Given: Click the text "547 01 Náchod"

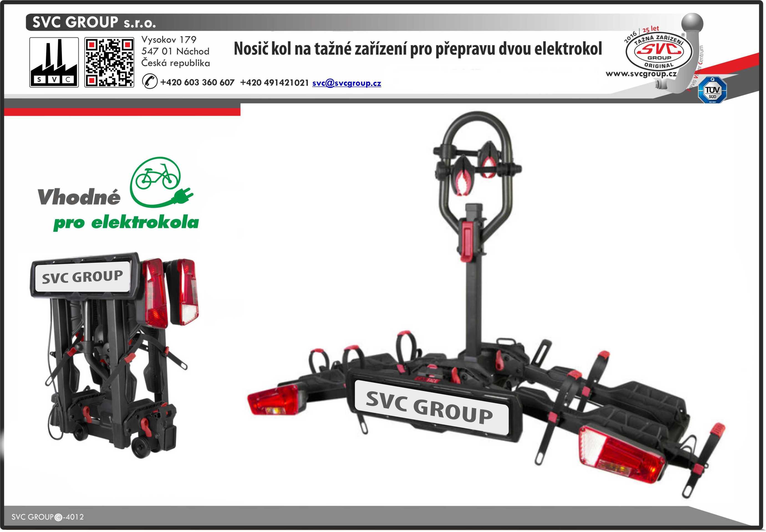Looking at the screenshot, I should pyautogui.click(x=175, y=51).
